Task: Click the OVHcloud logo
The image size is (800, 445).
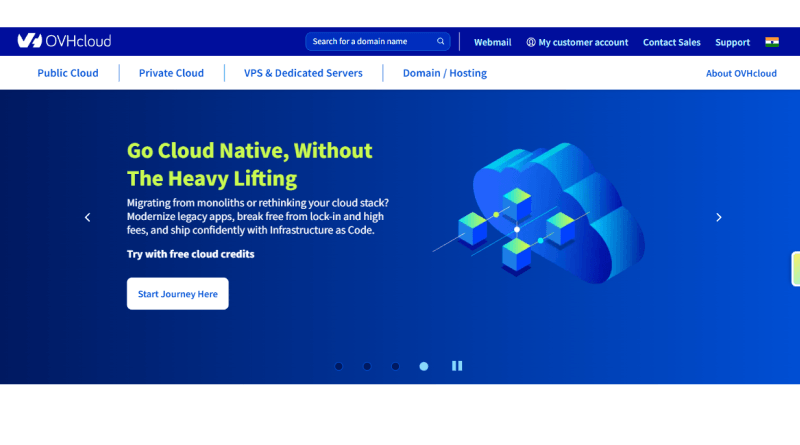Action: [64, 41]
